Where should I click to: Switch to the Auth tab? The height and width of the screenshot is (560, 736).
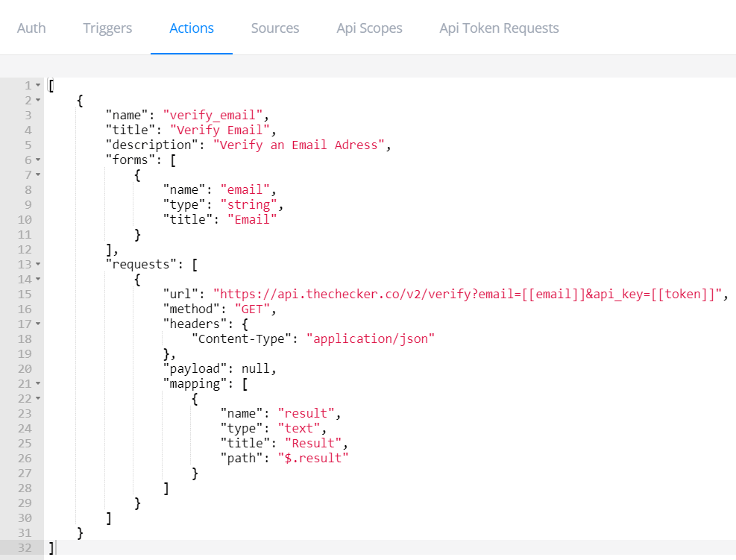(x=31, y=28)
